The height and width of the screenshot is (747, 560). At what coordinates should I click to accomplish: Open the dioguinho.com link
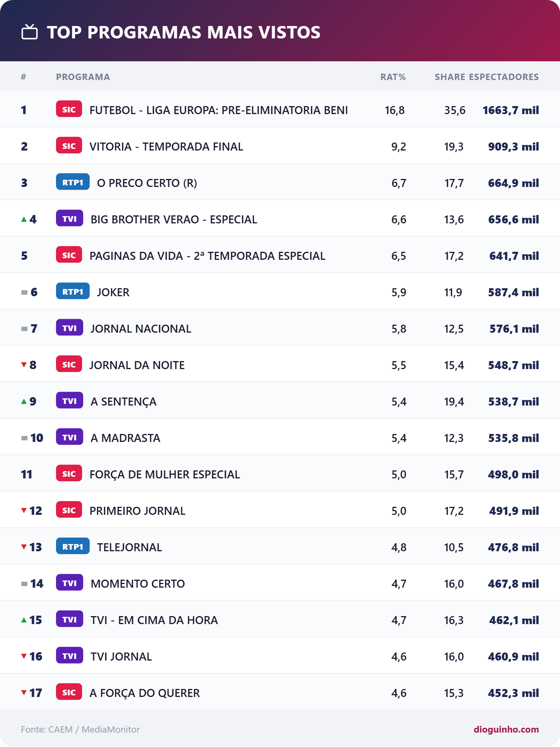506,729
